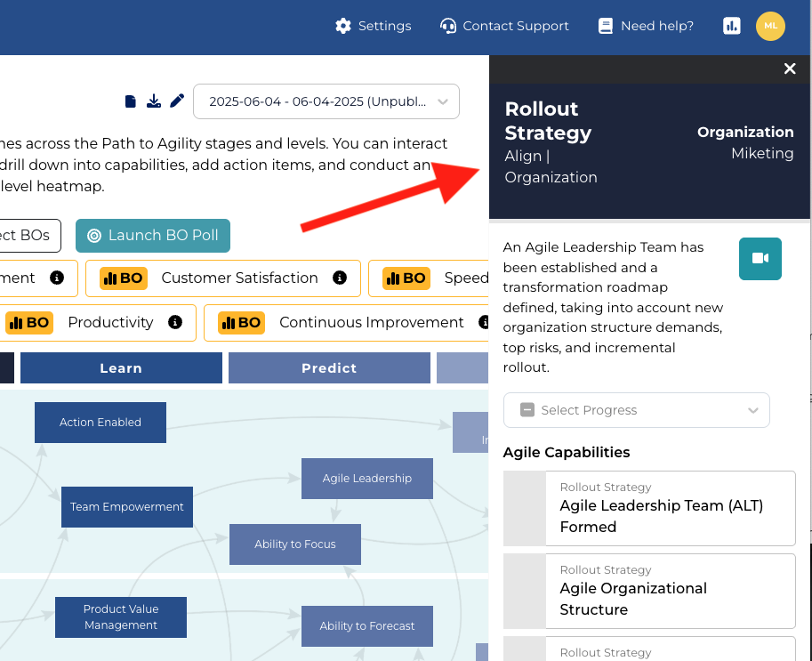Screen dimensions: 812x661
Task: Open the bar chart icon in header
Action: point(732,26)
